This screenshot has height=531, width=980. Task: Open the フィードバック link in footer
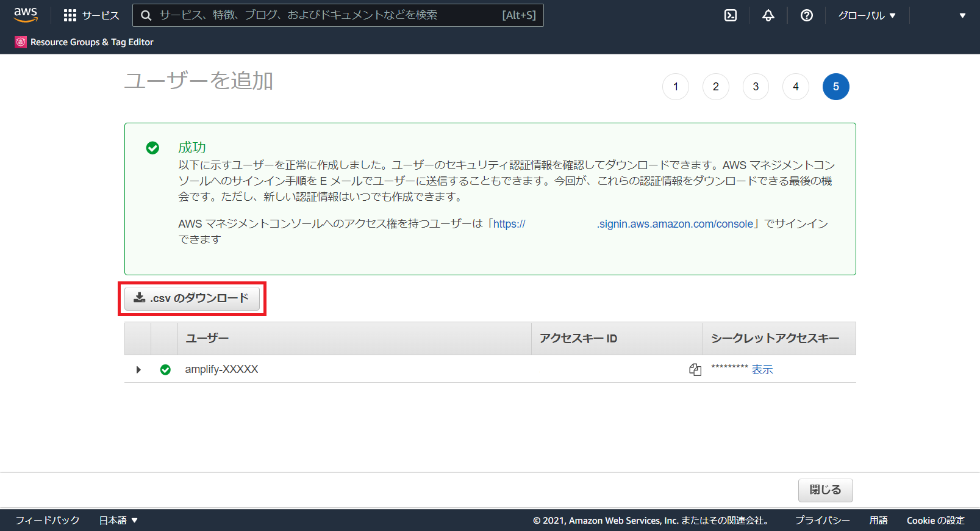[x=48, y=520]
